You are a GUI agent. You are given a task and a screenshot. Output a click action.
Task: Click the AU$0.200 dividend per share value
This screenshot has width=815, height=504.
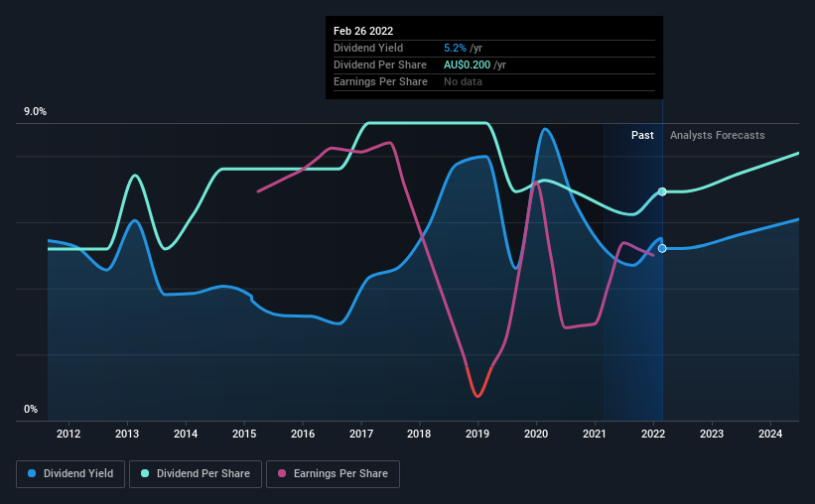point(467,64)
